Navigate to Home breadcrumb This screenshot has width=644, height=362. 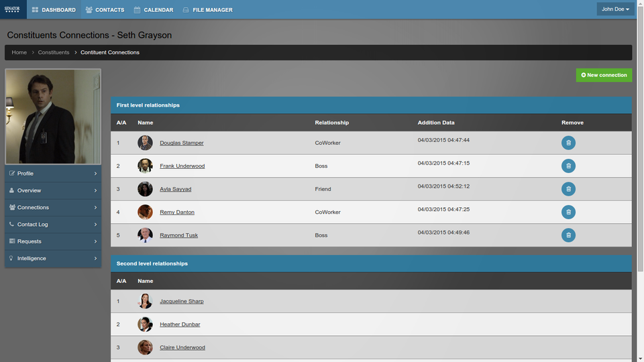(x=19, y=52)
